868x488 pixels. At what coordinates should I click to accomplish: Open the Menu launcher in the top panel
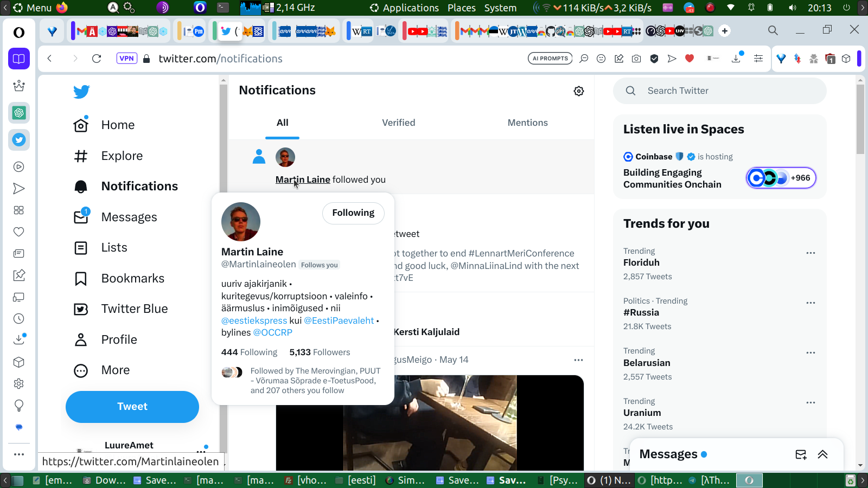tap(33, 8)
